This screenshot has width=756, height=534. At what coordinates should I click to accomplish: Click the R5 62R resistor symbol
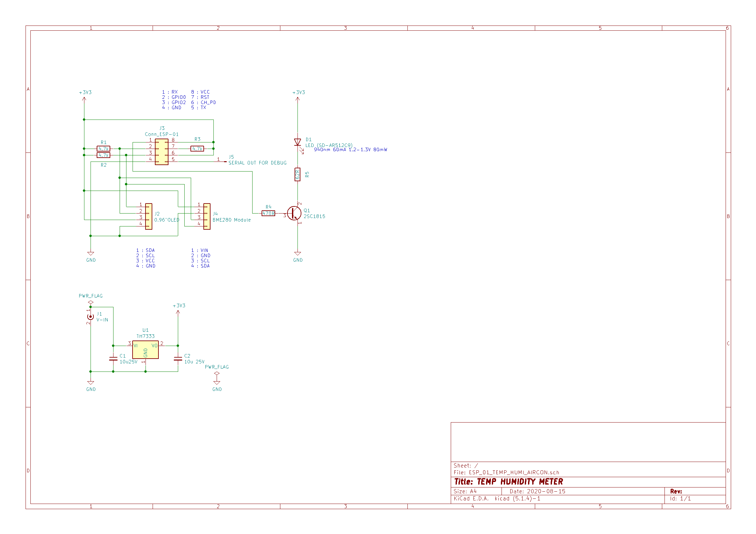(298, 174)
